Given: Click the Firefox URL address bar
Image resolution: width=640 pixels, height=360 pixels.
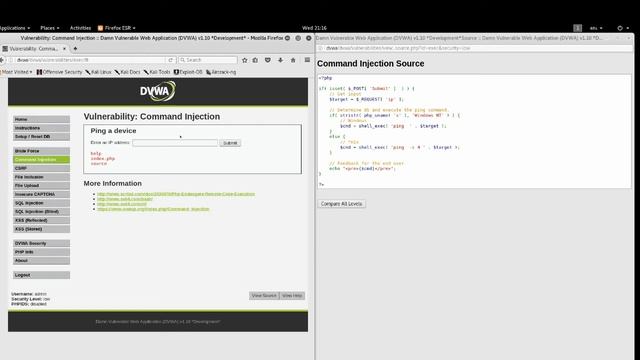Looking at the screenshot, I should tap(90, 60).
